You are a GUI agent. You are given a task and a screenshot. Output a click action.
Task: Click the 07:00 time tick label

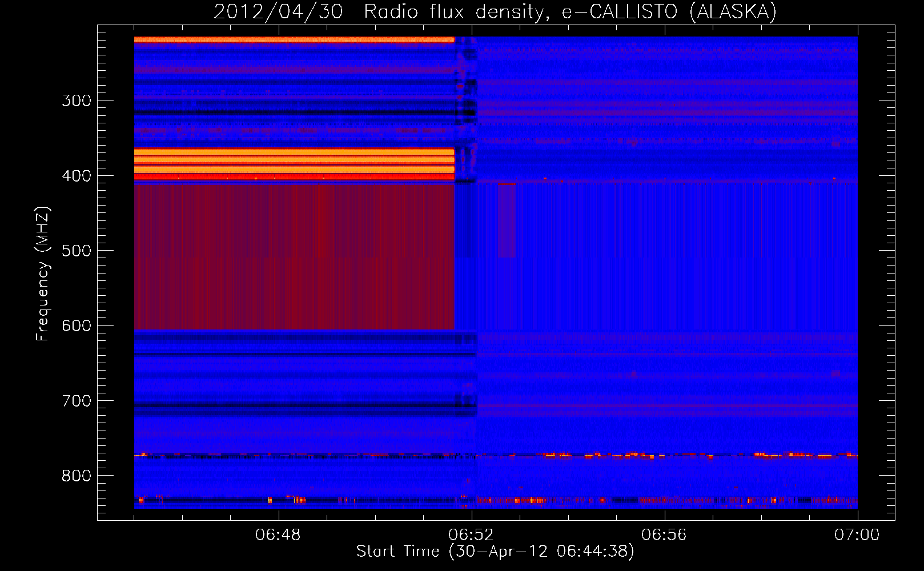click(x=857, y=535)
